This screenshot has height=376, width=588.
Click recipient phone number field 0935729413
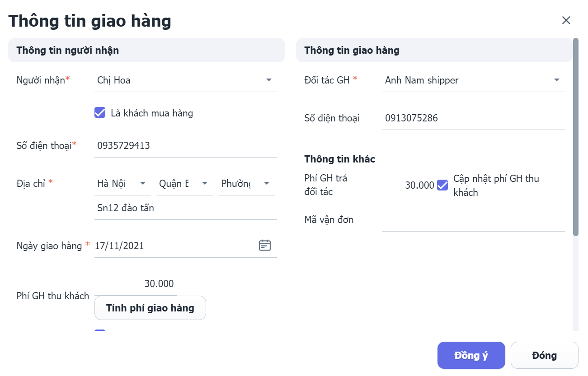[x=185, y=146]
